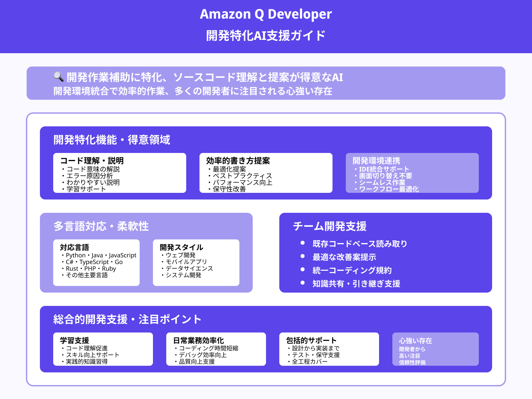Click the bullet dot beside '統一コーディング規約'
This screenshot has width=532, height=399.
click(303, 269)
